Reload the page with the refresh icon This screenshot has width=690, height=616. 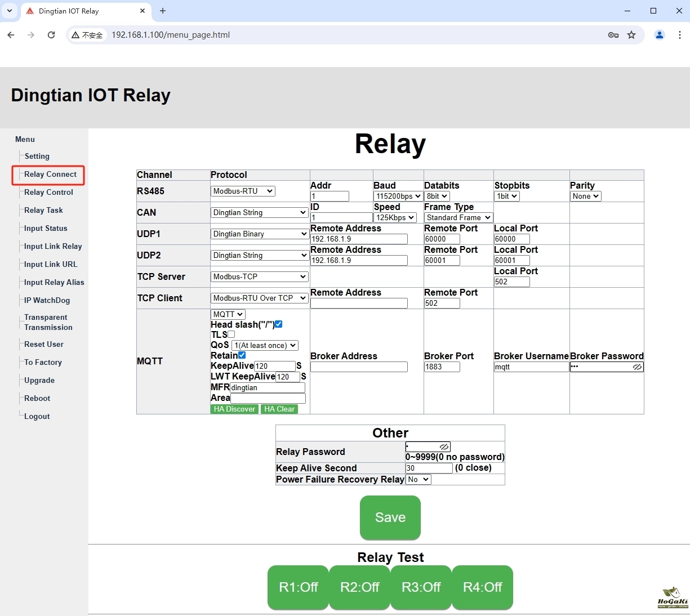pos(51,35)
